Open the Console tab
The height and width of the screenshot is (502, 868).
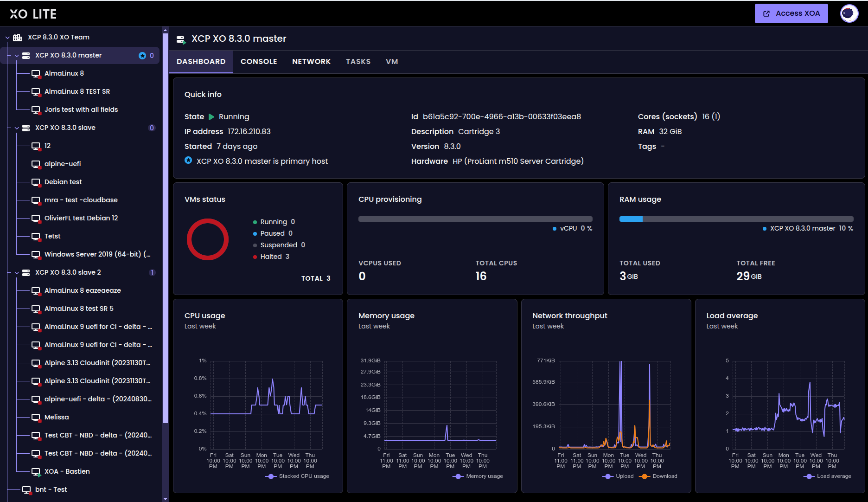point(259,61)
